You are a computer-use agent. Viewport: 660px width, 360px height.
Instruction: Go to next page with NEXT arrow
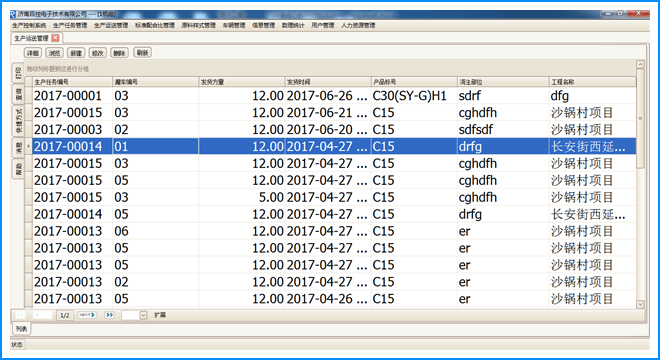[x=87, y=315]
